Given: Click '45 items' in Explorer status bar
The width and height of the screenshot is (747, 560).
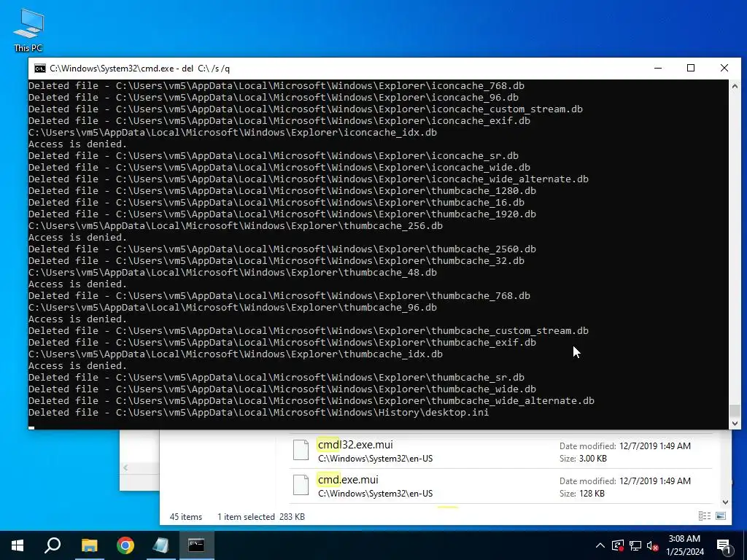Looking at the screenshot, I should (186, 517).
